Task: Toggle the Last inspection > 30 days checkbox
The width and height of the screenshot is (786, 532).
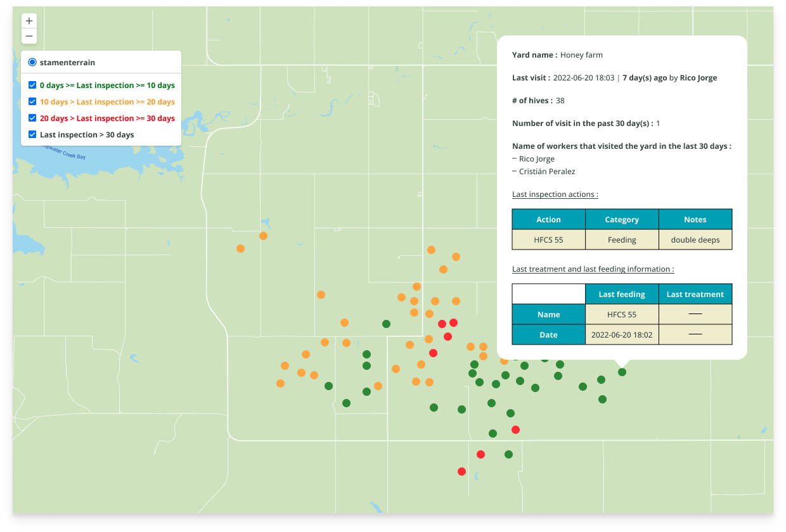Action: coord(32,134)
